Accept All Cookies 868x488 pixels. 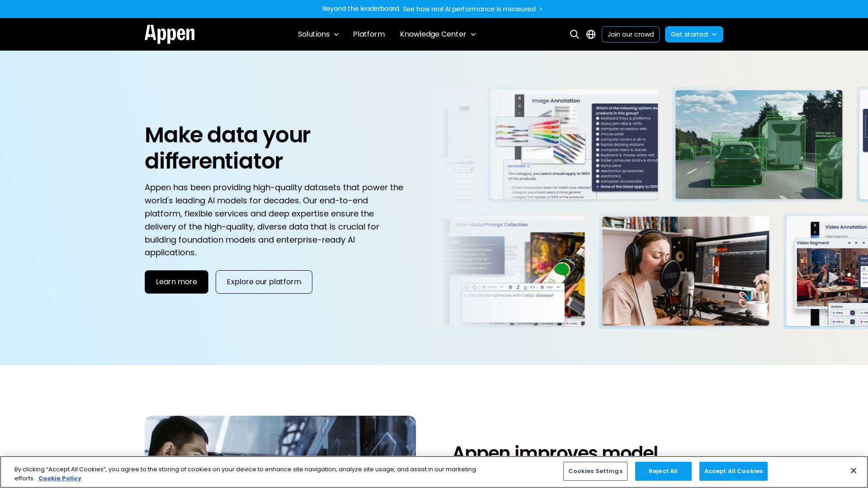(x=733, y=471)
